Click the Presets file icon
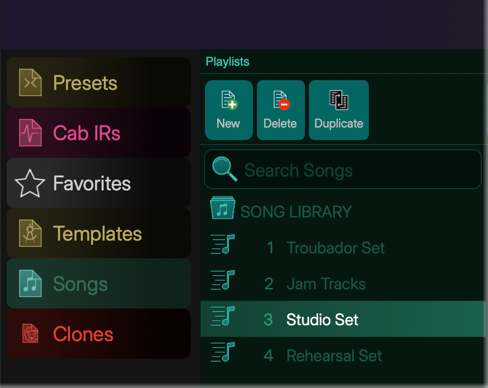This screenshot has height=388, width=488. pos(30,82)
